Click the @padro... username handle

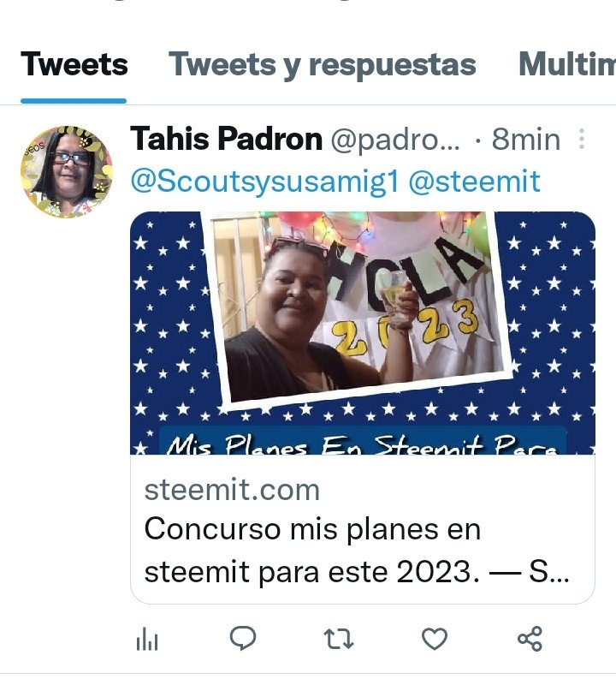395,140
